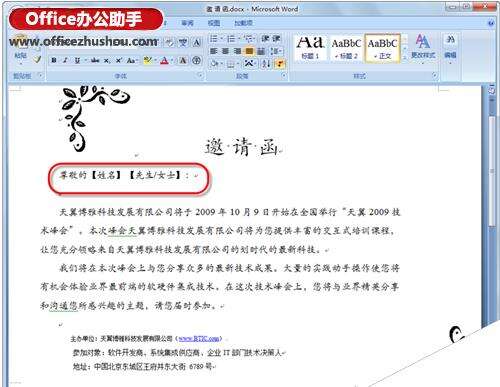The width and height of the screenshot is (500, 387).
Task: Click the 地址 address line
Action: [x=143, y=367]
